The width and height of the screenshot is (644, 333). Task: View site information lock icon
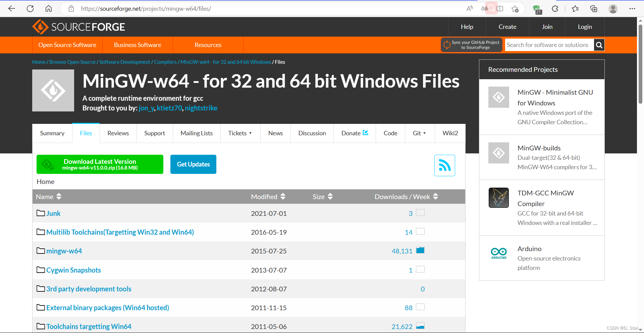coord(71,9)
